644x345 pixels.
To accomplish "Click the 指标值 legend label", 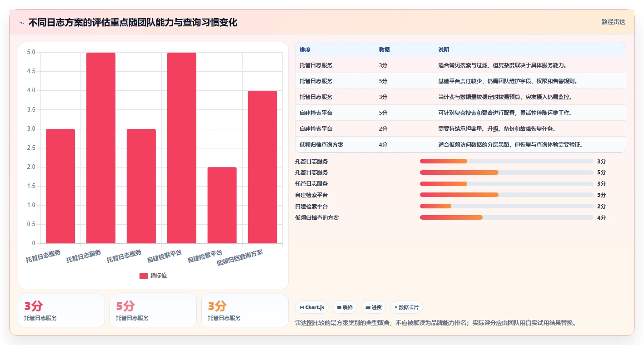I will tap(159, 276).
